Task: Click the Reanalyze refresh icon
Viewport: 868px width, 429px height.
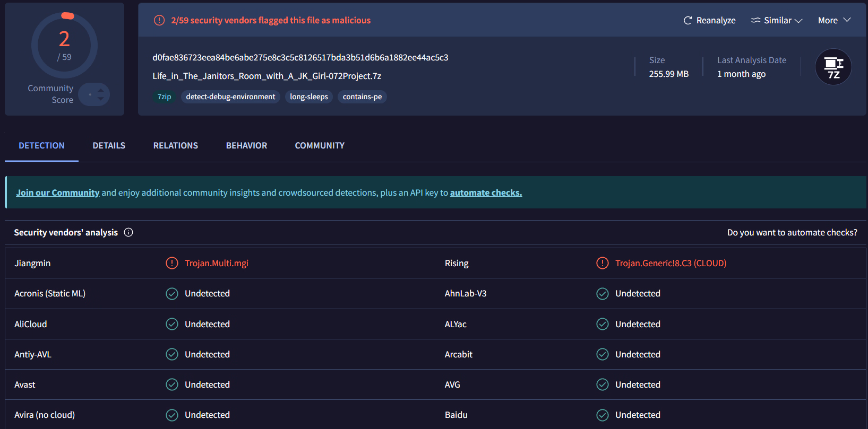Action: 687,21
